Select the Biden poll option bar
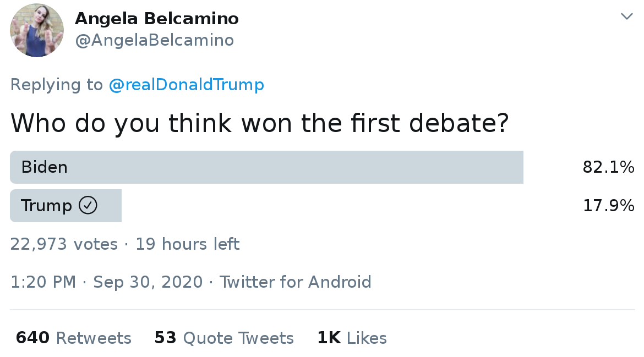The image size is (644, 357). [266, 167]
